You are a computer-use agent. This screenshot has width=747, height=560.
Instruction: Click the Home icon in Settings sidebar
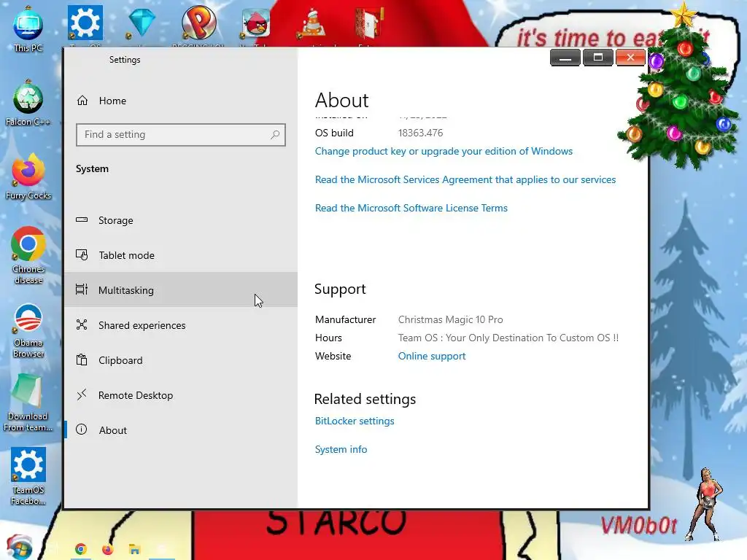coord(82,101)
